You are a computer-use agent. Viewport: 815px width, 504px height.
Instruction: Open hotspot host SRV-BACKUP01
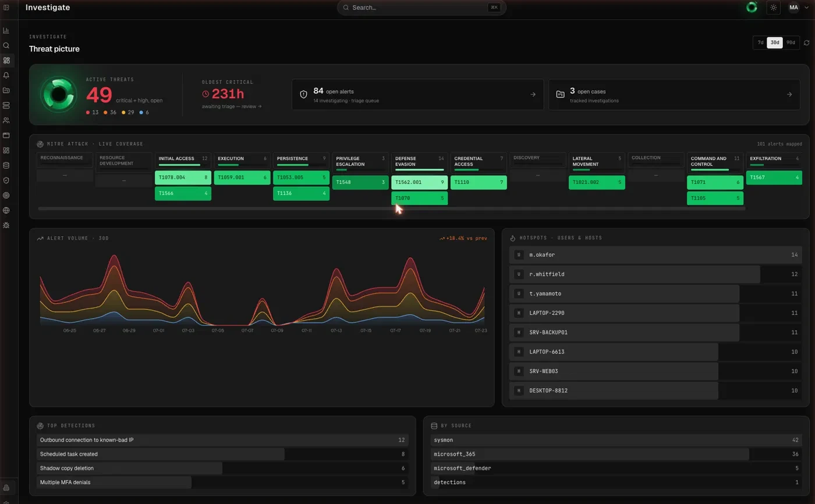[655, 332]
